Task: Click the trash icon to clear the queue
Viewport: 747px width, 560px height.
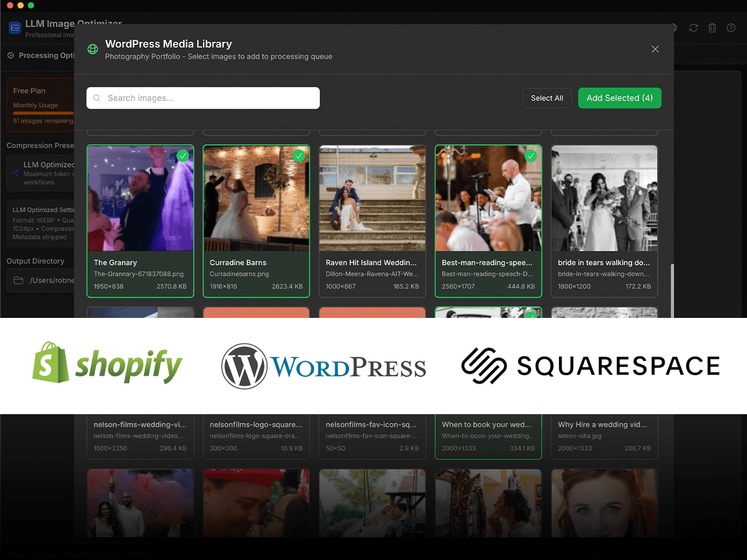Action: pyautogui.click(x=712, y=28)
